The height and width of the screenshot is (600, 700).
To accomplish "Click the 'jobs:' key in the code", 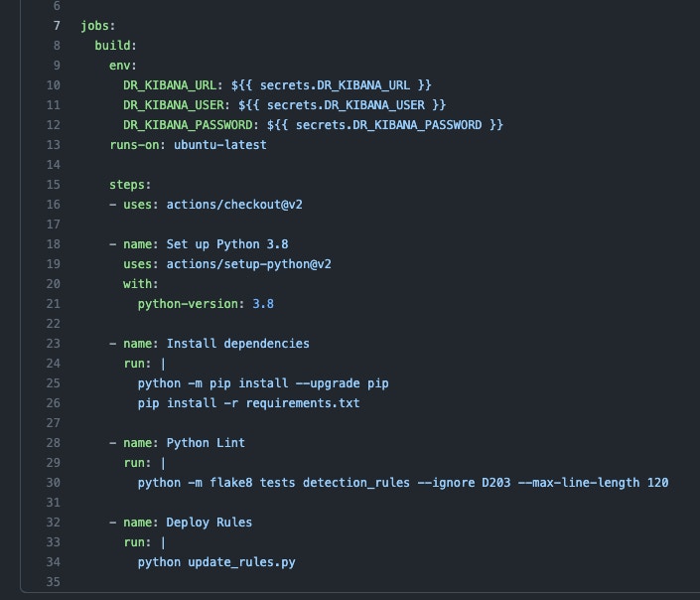I will (98, 26).
